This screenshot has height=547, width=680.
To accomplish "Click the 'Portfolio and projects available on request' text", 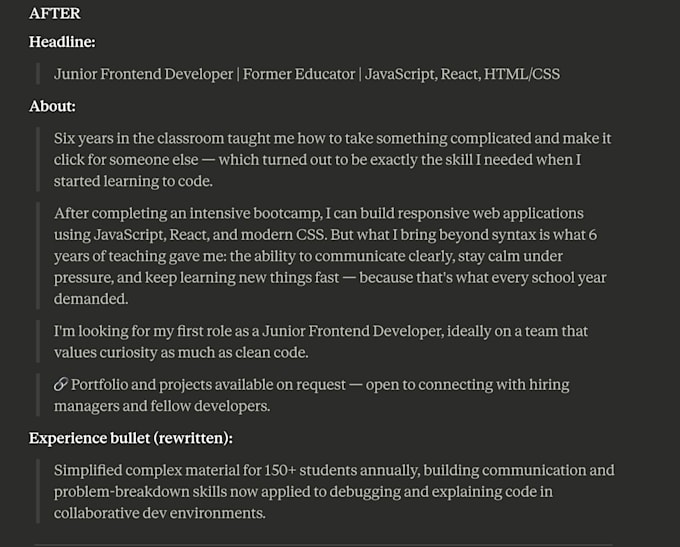I will pos(208,385).
